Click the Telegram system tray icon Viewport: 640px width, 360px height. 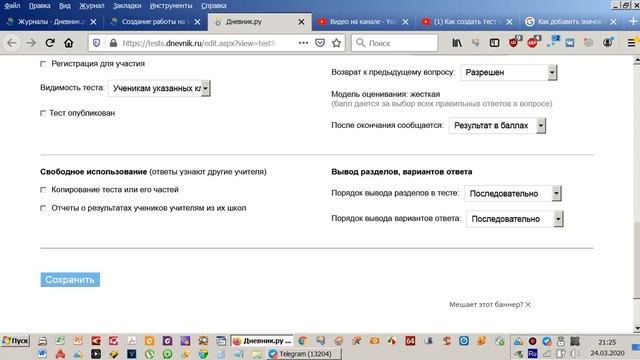point(547,341)
